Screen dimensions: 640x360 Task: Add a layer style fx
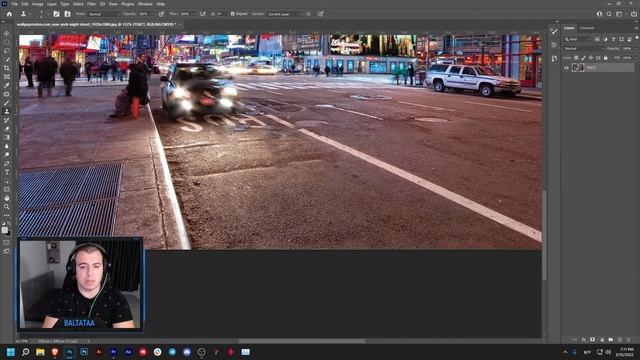[584, 340]
